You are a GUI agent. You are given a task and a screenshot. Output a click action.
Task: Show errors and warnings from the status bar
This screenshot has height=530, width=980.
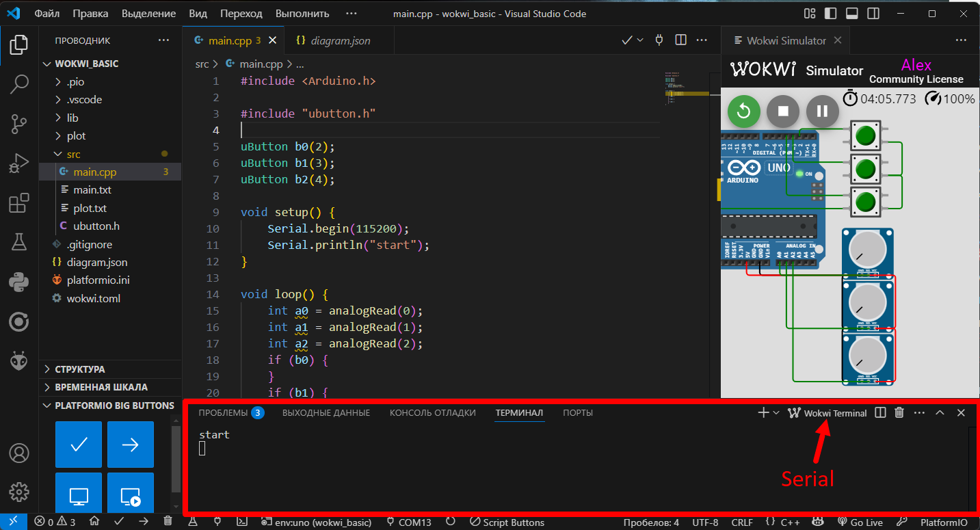(55, 522)
